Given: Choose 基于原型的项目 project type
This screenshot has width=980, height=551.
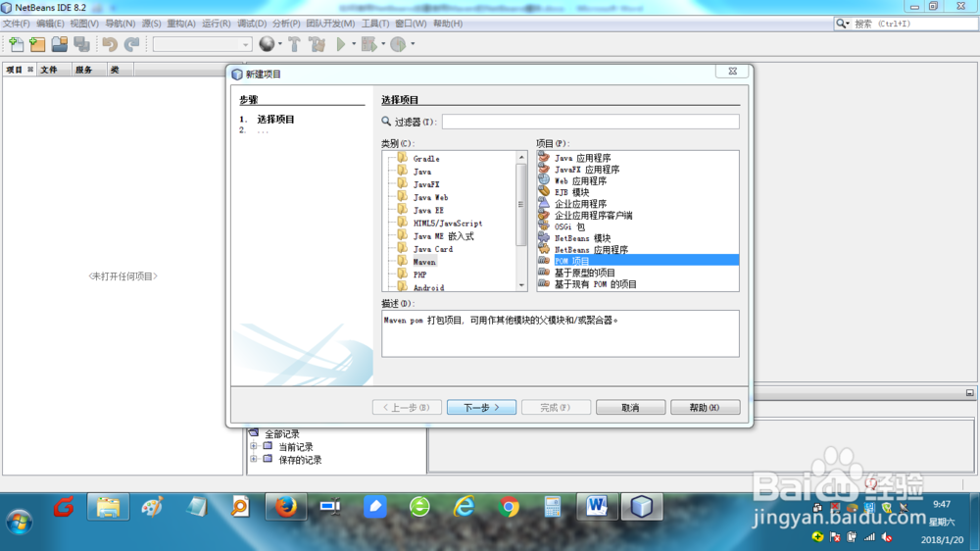Looking at the screenshot, I should 584,273.
